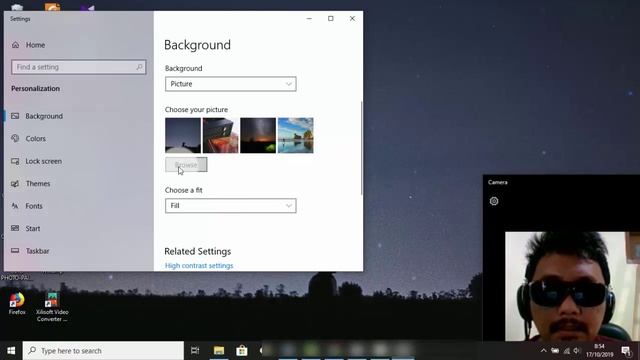Minimize the Settings window
This screenshot has width=640, height=360.
(x=309, y=18)
